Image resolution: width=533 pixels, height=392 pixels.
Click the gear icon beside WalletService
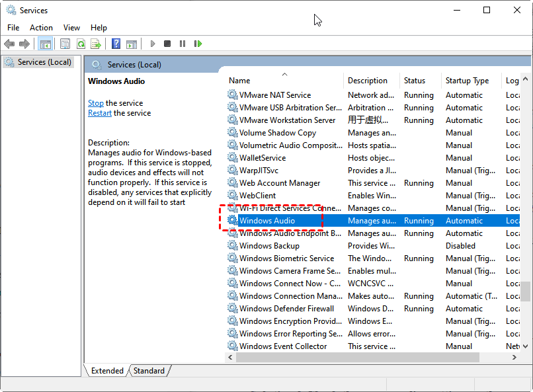tap(233, 157)
